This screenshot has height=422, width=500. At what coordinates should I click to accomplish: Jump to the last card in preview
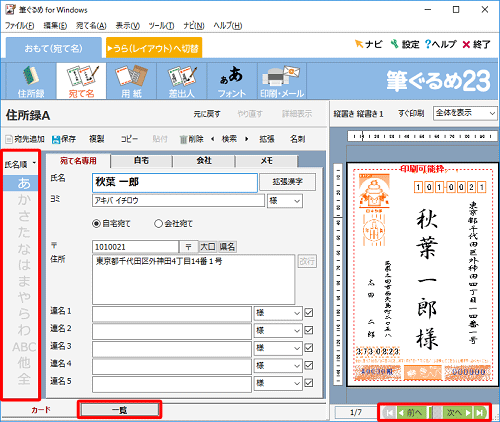480,413
